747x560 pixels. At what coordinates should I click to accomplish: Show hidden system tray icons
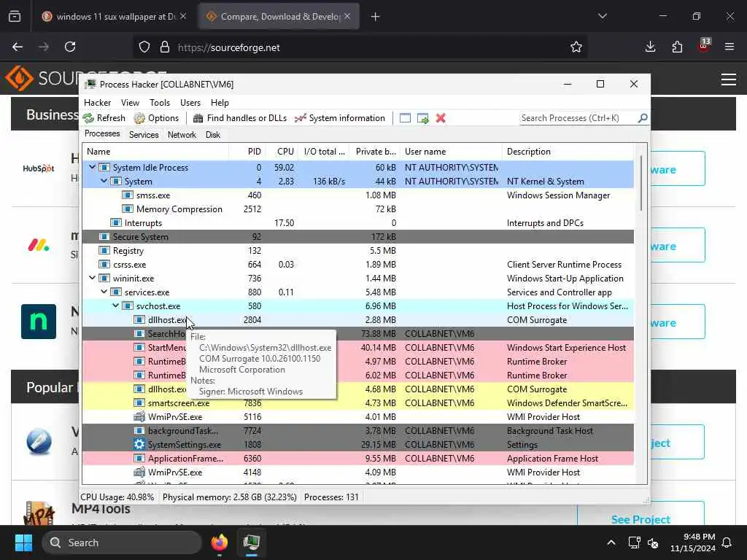click(x=611, y=542)
